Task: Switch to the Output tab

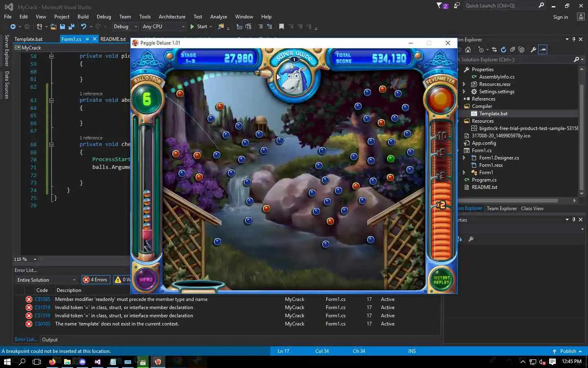Action: click(50, 340)
